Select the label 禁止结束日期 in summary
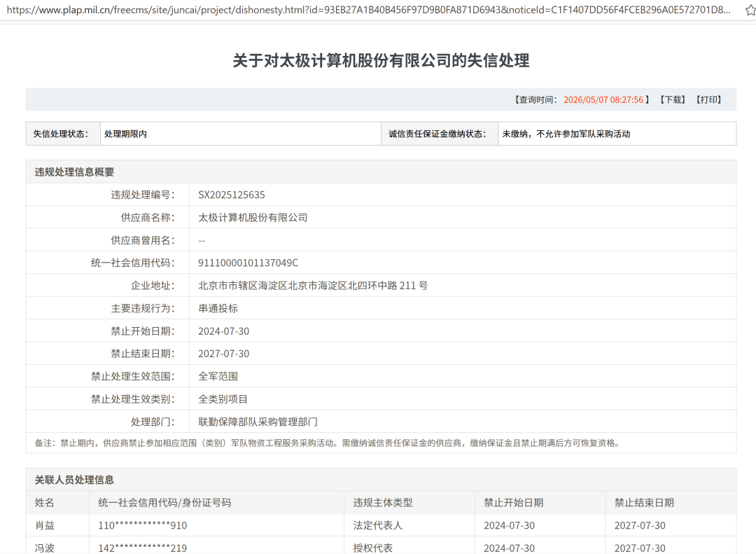 (x=143, y=354)
